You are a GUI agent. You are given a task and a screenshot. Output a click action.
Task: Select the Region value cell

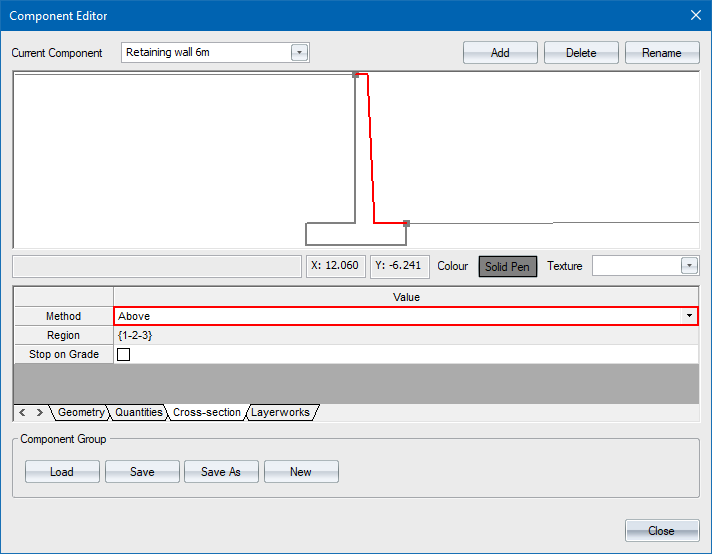click(x=405, y=336)
